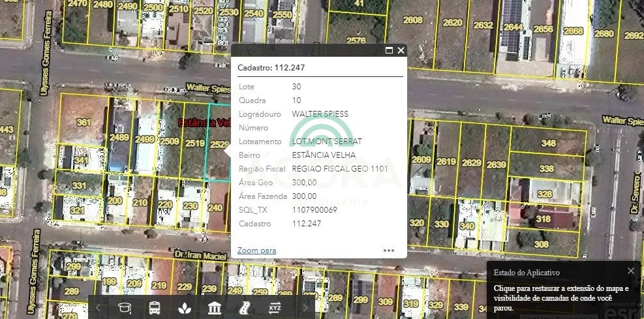Click the winding road icon

(245, 307)
